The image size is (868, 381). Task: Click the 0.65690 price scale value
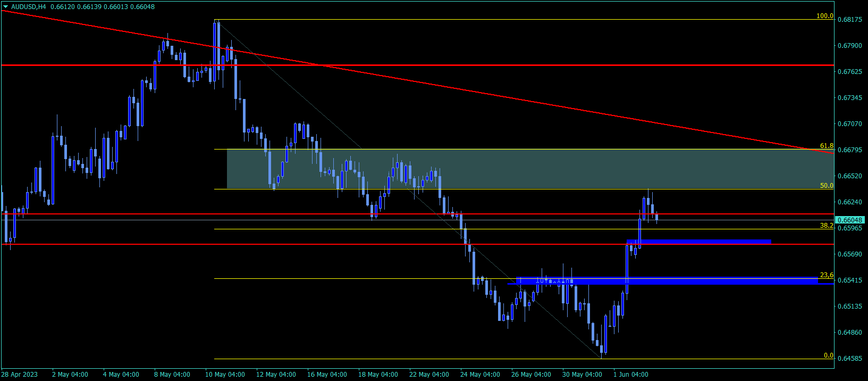tap(849, 254)
